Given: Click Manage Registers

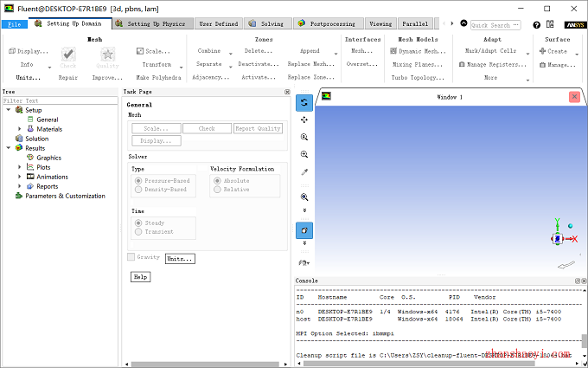Looking at the screenshot, I should [x=493, y=65].
